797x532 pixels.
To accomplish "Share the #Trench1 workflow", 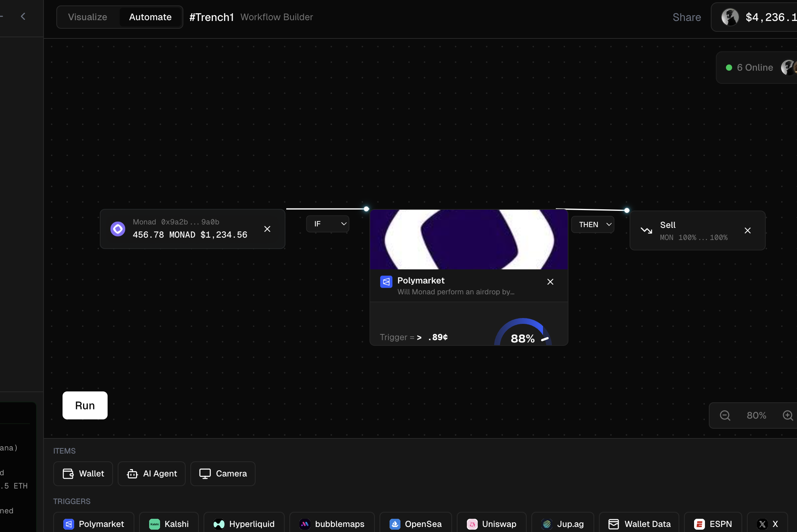I will (686, 17).
